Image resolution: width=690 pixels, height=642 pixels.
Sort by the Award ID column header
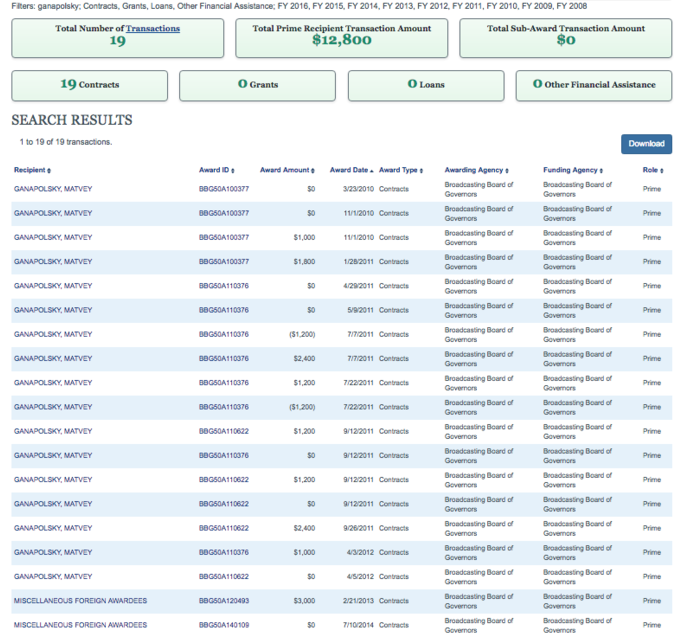coord(217,170)
